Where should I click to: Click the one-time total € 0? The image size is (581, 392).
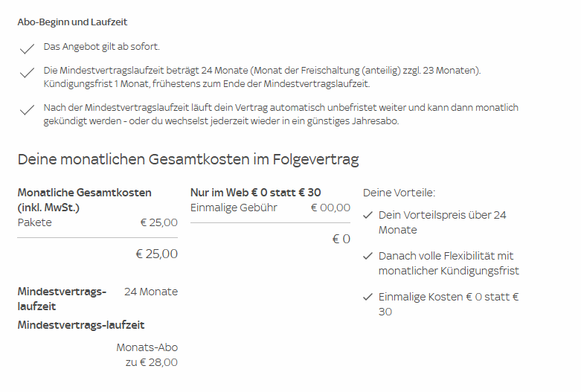coord(341,239)
